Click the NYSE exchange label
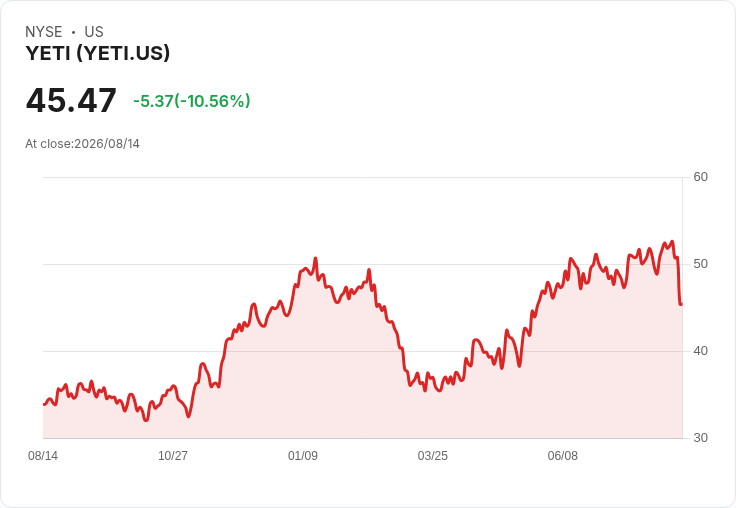Viewport: 736px width, 508px height. click(44, 32)
